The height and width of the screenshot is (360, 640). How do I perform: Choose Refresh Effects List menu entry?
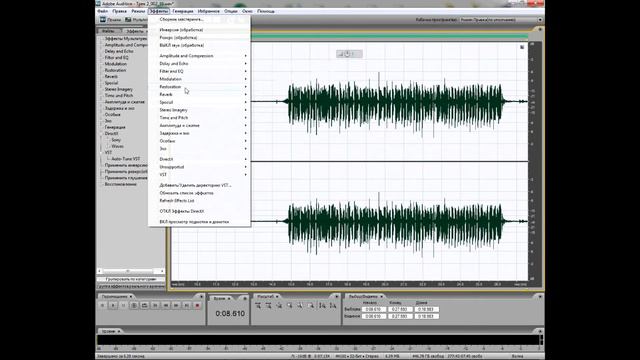click(x=199, y=201)
